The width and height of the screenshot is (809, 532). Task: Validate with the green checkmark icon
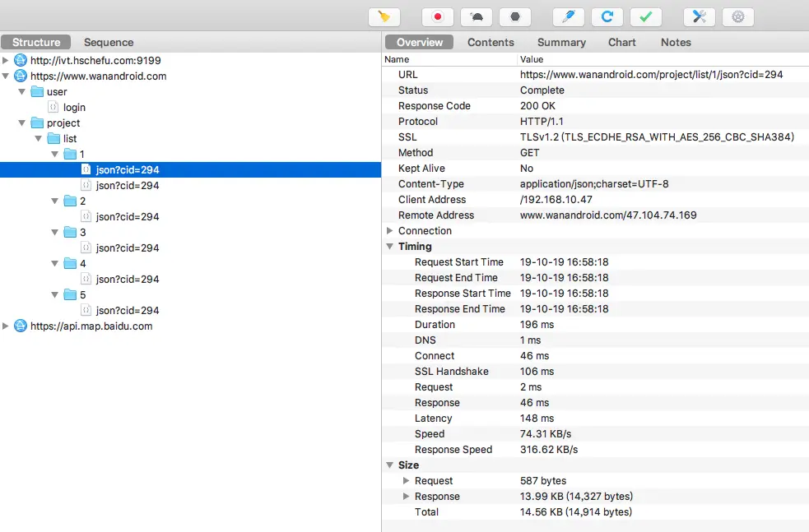click(x=646, y=17)
